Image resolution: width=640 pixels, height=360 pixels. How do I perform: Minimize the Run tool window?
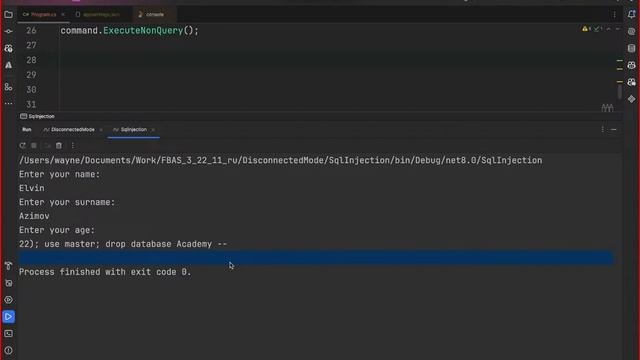(x=613, y=129)
